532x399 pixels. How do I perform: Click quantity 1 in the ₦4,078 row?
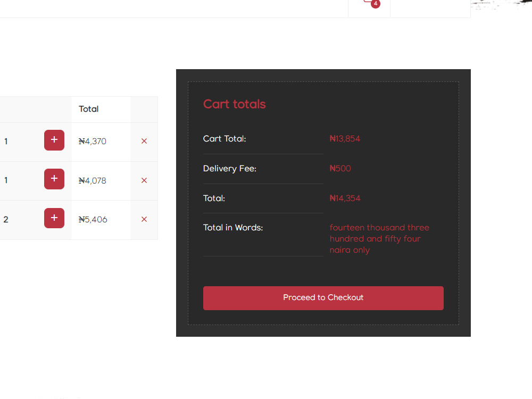(x=6, y=180)
